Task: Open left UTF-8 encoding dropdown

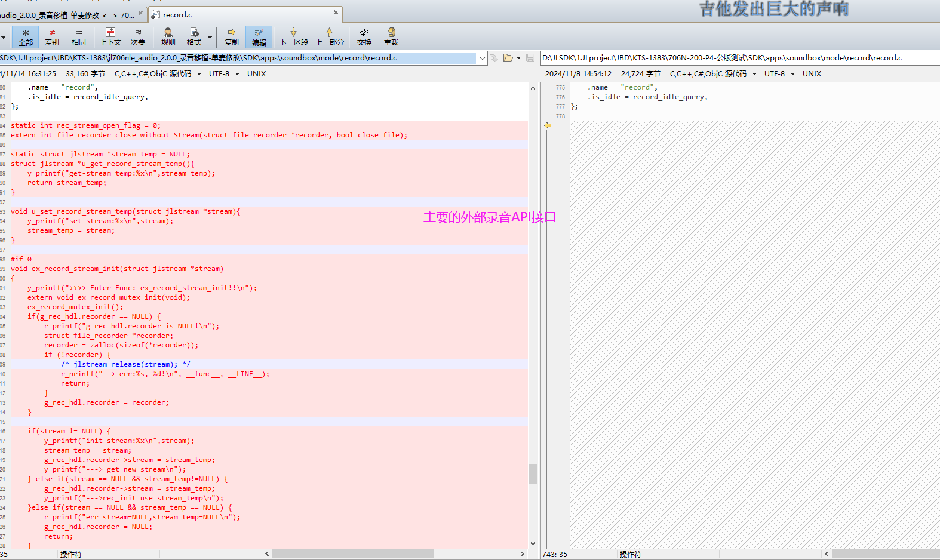Action: [237, 74]
